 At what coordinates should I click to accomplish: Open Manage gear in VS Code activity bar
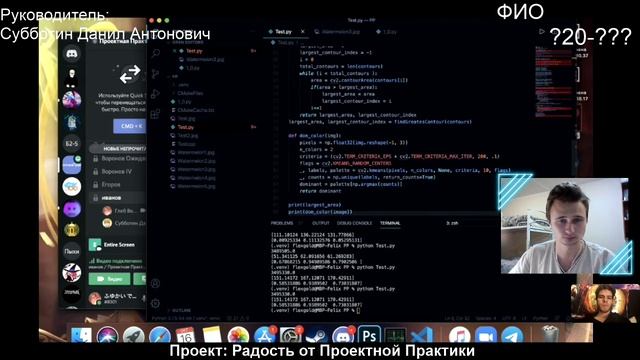(x=156, y=303)
